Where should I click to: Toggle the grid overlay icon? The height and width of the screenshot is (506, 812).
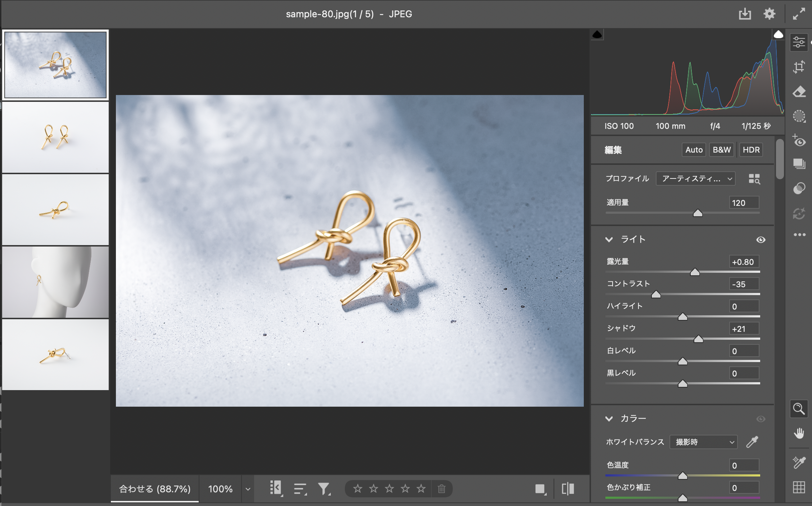pos(799,487)
